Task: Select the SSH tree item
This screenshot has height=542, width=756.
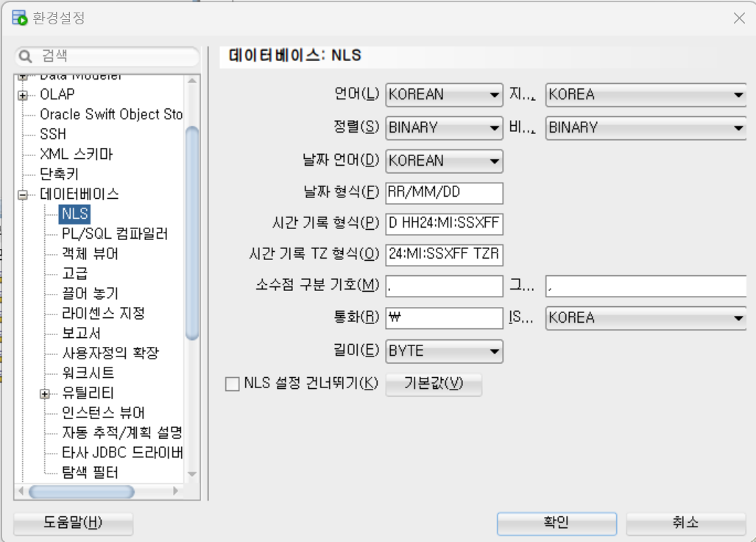Action: coord(53,134)
